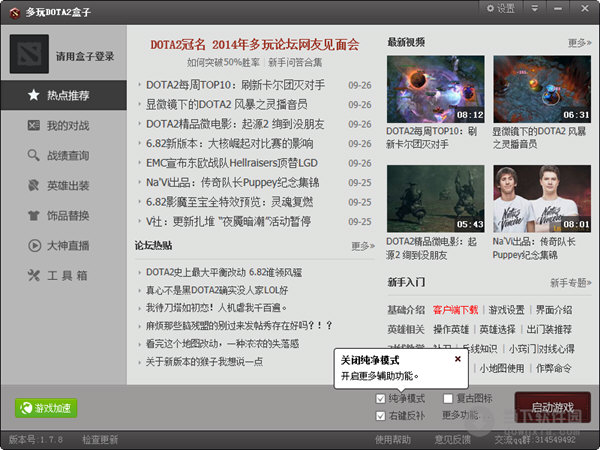Open 游戏设置 in 新手入门

(506, 310)
